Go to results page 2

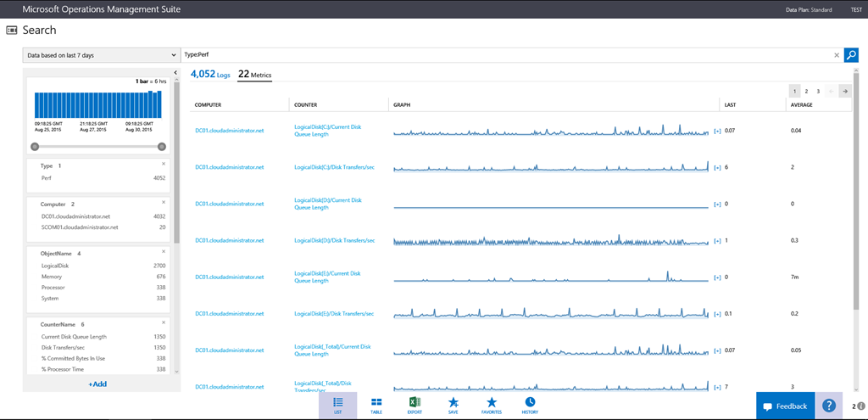tap(806, 91)
